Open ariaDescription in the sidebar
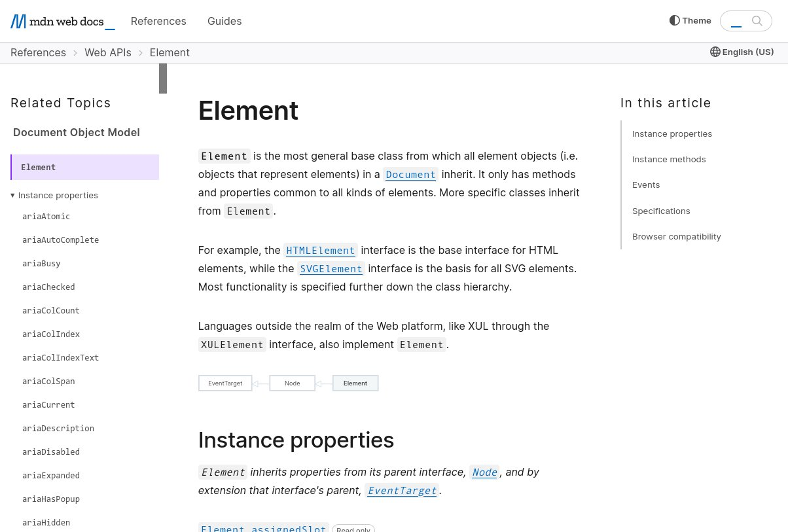 click(x=58, y=429)
